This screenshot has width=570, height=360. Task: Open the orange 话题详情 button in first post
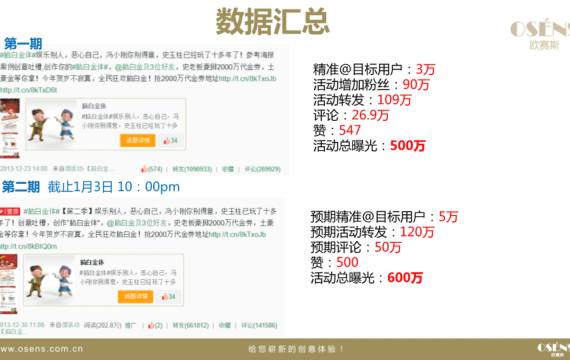[138, 140]
